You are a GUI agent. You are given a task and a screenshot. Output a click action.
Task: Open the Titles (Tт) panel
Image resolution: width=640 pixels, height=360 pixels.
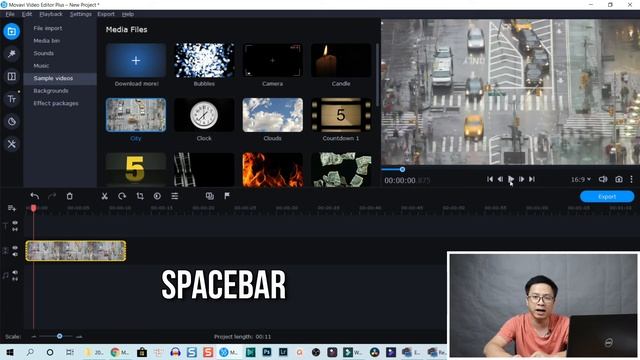[x=11, y=99]
